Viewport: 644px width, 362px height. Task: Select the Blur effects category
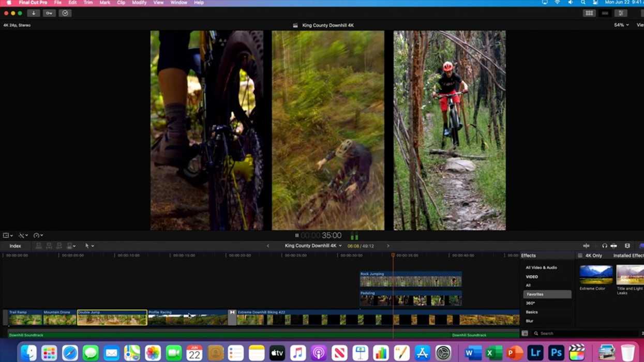[x=529, y=321]
